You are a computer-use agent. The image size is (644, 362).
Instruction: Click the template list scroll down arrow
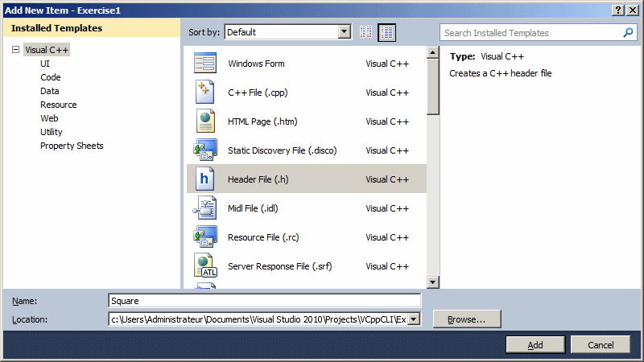(x=432, y=282)
